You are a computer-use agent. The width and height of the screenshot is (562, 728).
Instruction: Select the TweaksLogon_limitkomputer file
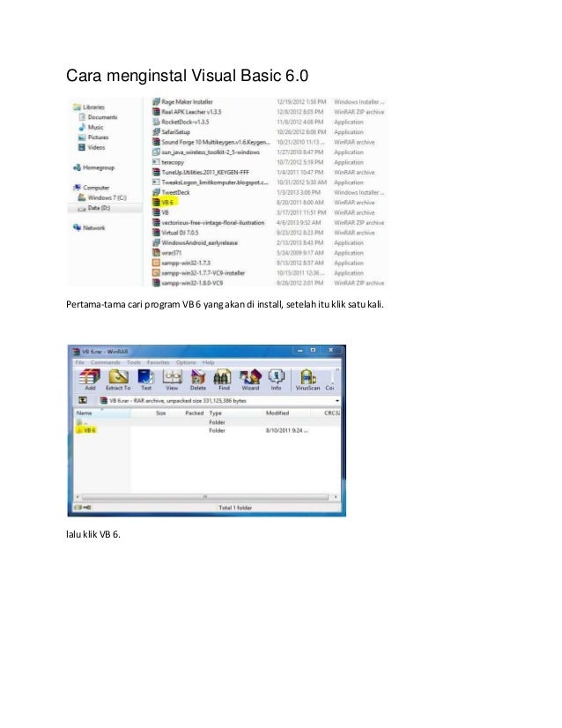211,182
